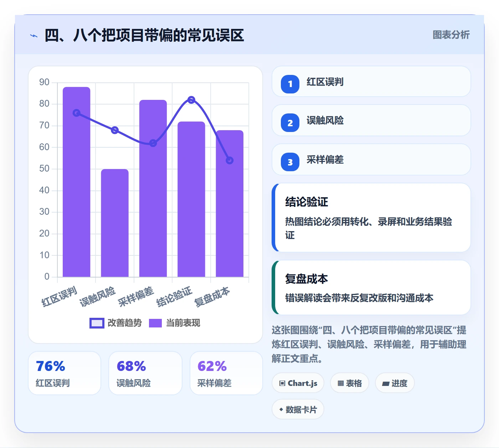
Task: Open the 复盘成本 conclusion card
Action: point(371,287)
